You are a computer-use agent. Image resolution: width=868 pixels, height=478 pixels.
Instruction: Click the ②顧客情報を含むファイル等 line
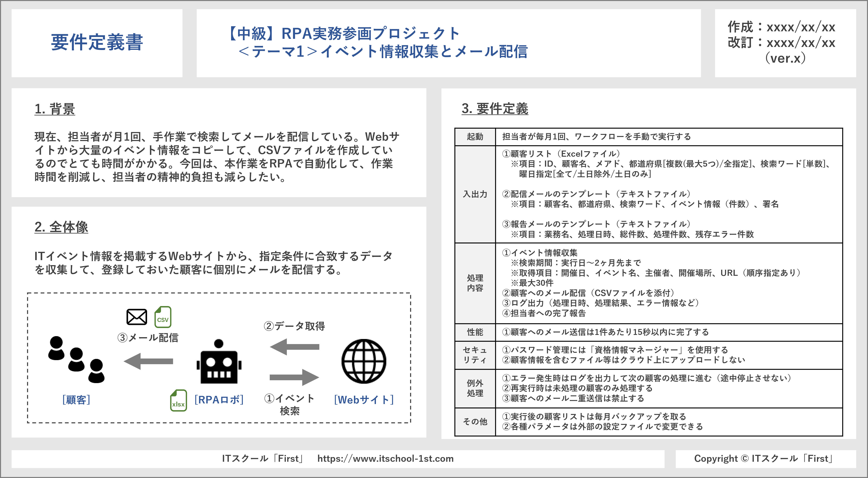coord(623,360)
